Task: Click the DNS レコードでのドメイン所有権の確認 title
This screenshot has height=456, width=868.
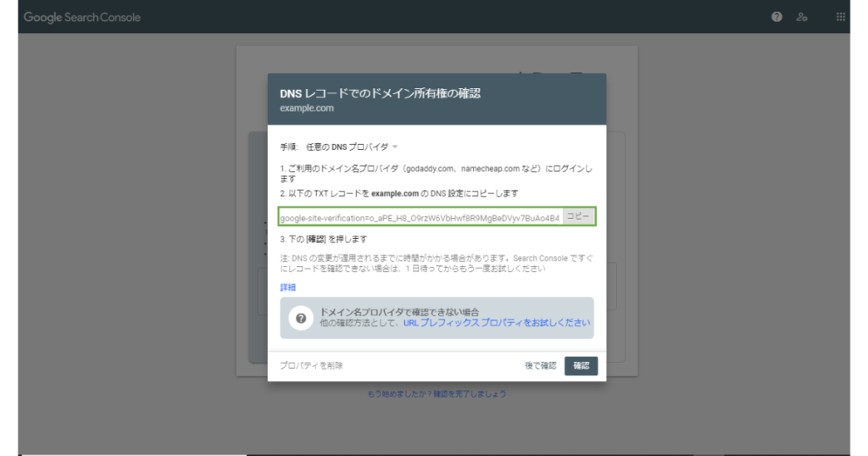Action: coord(380,93)
